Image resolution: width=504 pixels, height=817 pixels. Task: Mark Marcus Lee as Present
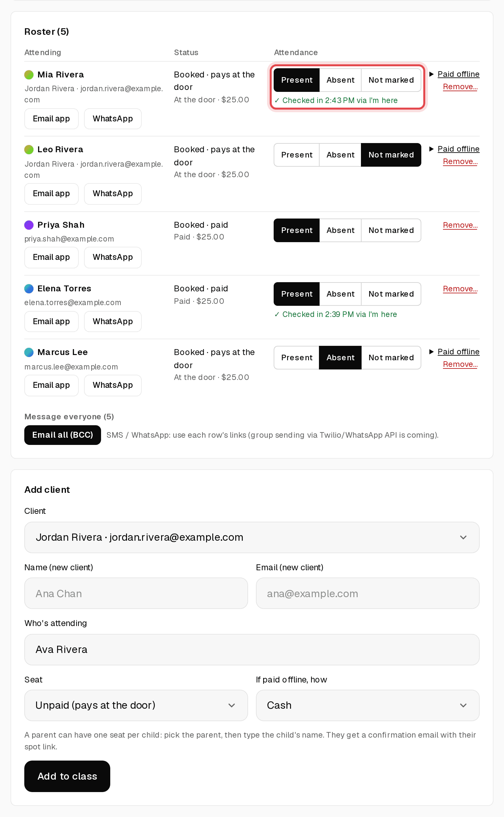[x=297, y=358]
